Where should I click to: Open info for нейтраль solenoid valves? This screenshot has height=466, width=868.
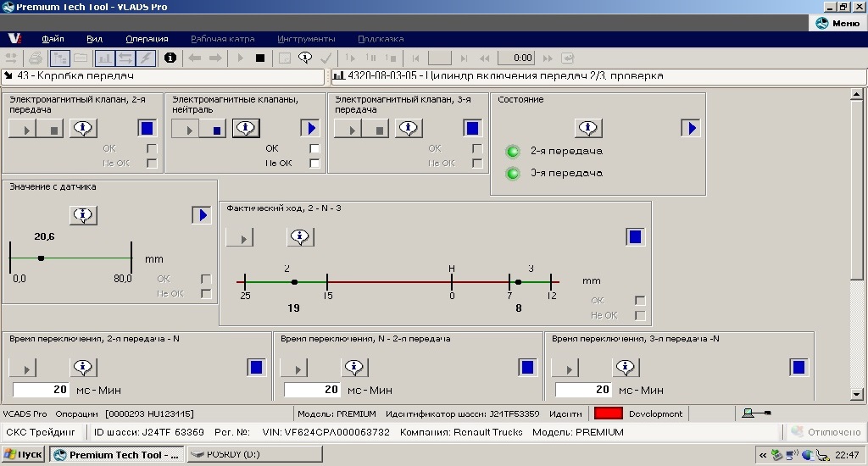point(246,129)
